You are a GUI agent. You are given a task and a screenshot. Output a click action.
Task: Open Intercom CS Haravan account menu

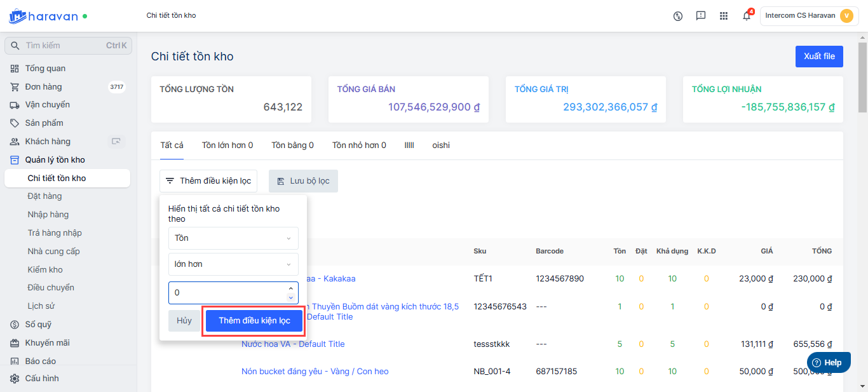click(x=809, y=16)
